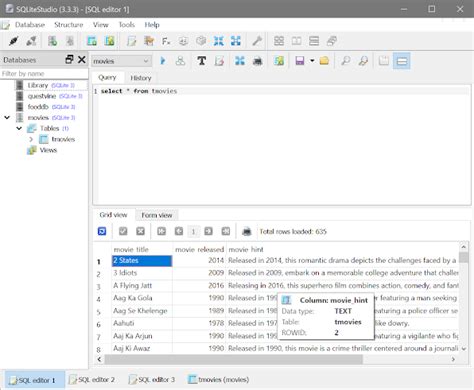This screenshot has height=390, width=474.
Task: Click the Filter by name field
Action: tap(44, 73)
